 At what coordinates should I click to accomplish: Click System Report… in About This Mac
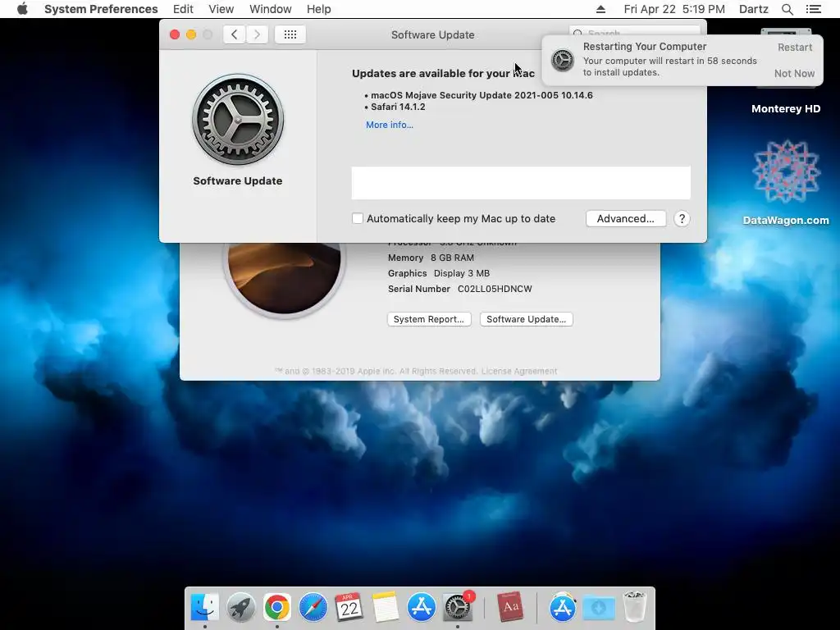point(429,319)
